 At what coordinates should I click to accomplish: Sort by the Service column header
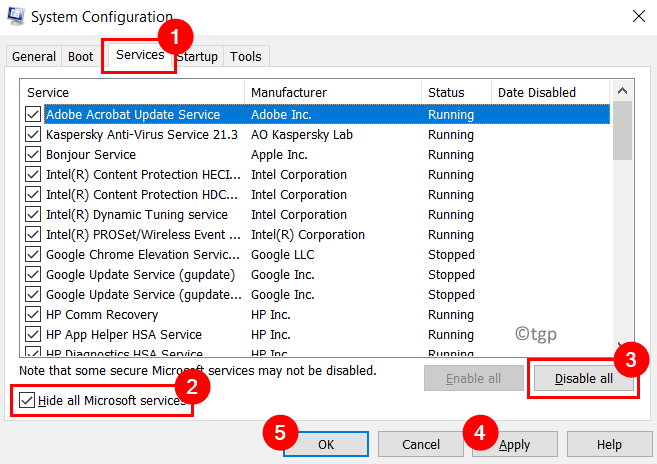pos(132,92)
